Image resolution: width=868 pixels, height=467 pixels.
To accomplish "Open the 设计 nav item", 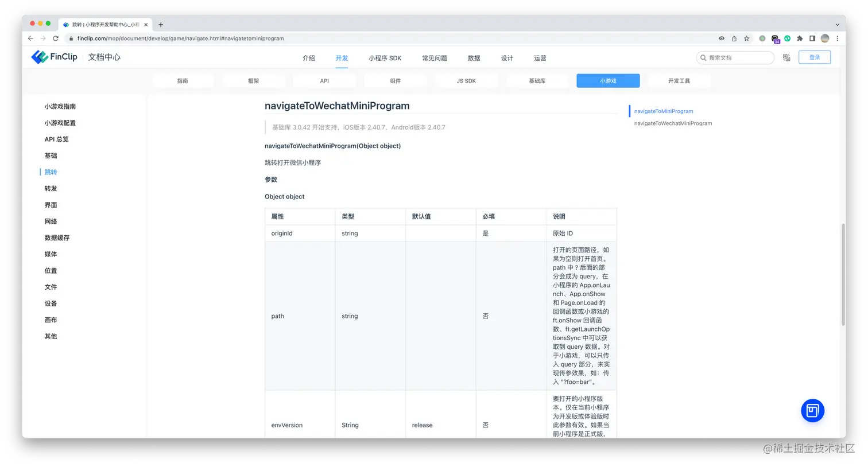I will [x=507, y=58].
